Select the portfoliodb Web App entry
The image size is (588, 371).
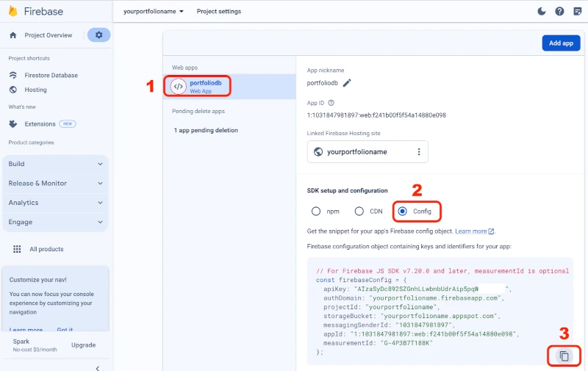229,87
